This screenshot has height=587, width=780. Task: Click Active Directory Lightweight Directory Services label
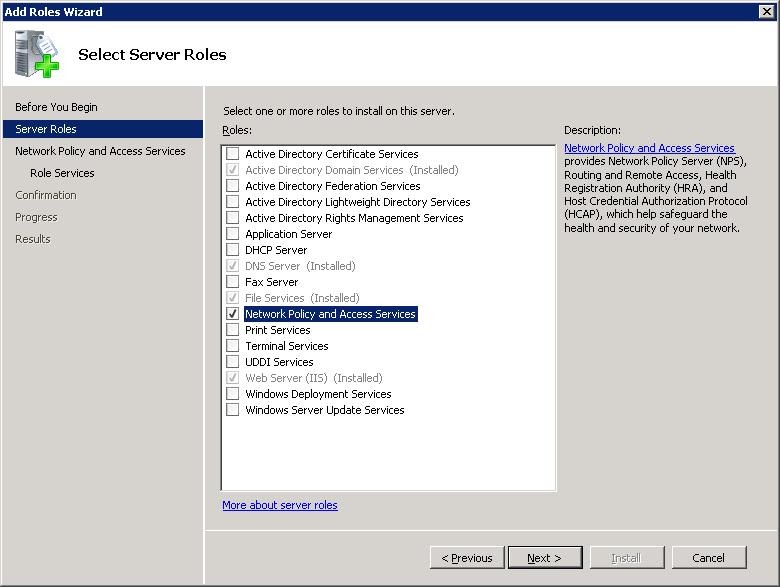tap(358, 201)
